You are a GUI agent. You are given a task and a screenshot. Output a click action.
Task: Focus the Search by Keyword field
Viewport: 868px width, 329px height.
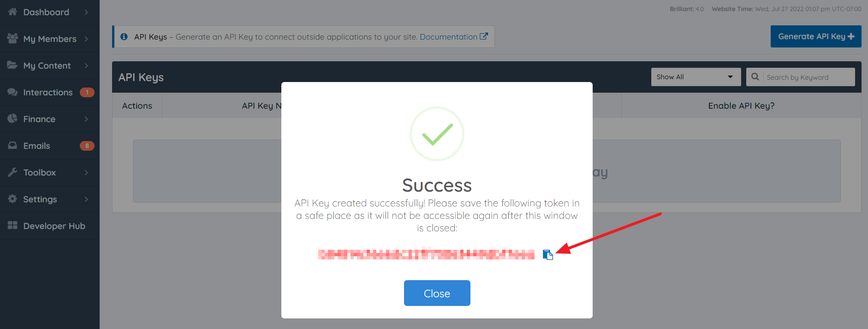(809, 77)
